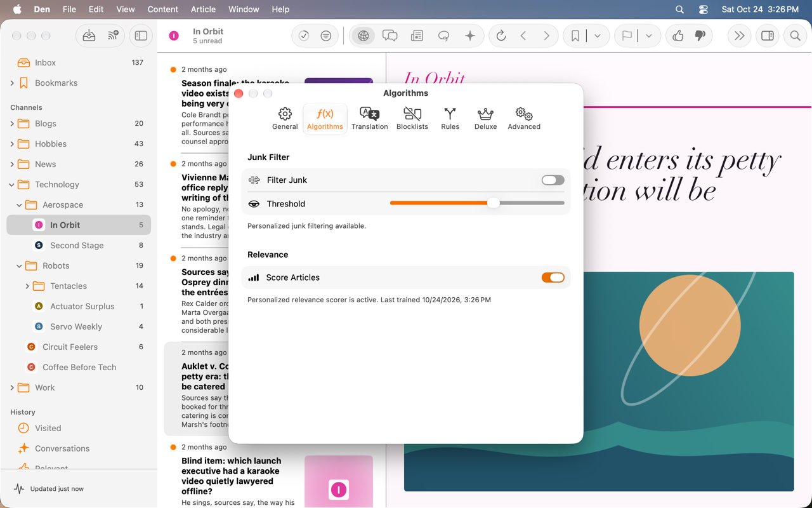The height and width of the screenshot is (508, 812).
Task: Open search with magnifier in app toolbar
Action: click(795, 36)
